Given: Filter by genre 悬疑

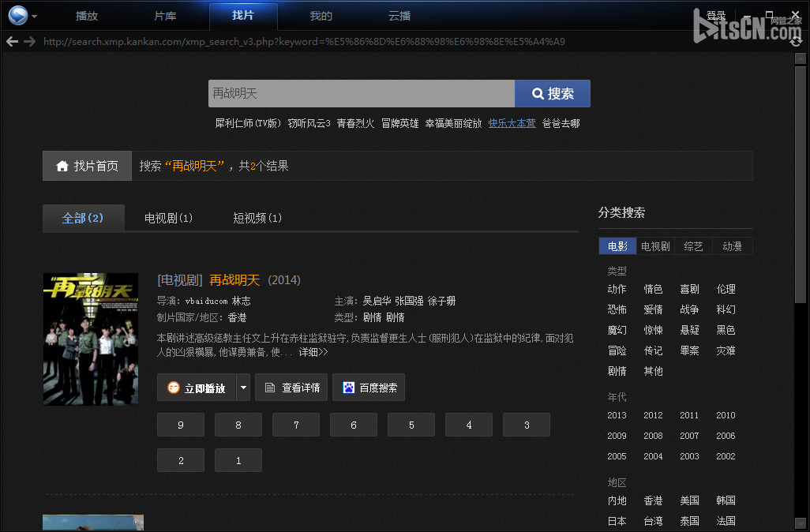Looking at the screenshot, I should click(690, 330).
